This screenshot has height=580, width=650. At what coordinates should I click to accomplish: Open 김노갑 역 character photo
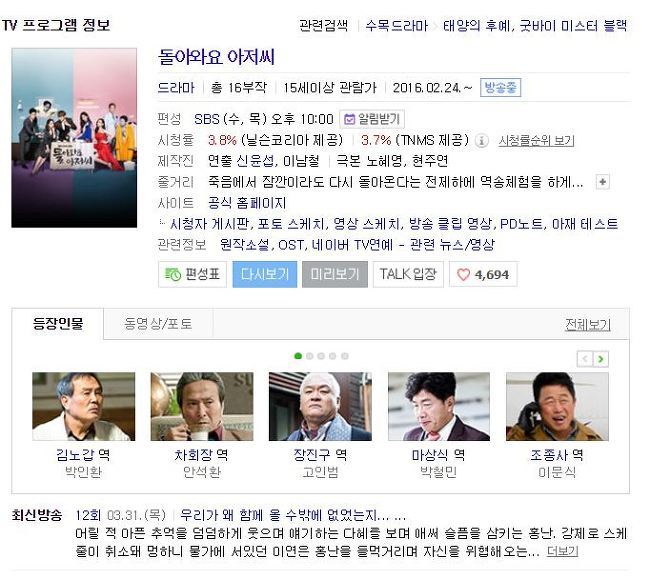[x=84, y=406]
